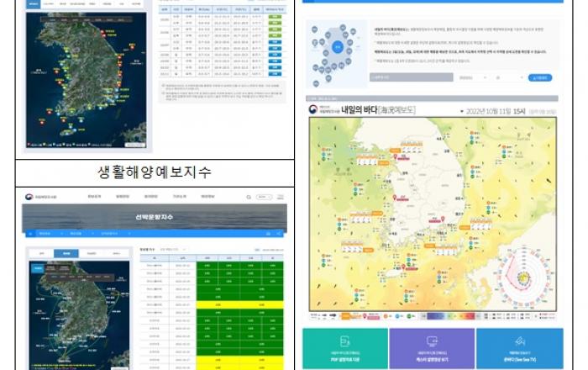Click the satellite icon on the On Sea TV tile

click(518, 340)
